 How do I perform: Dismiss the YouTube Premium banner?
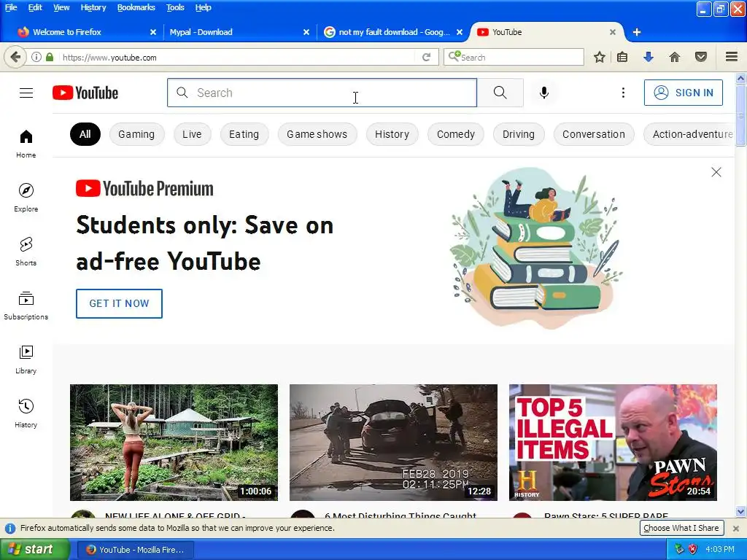click(716, 172)
